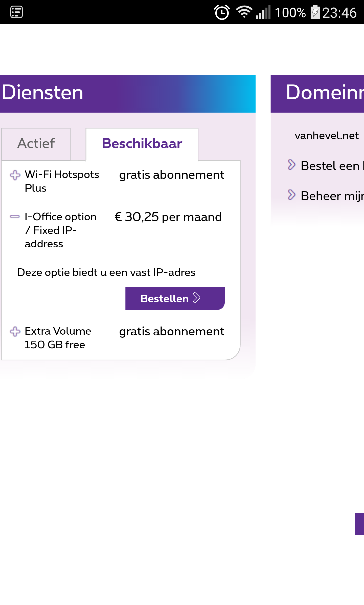
Task: Switch to the Actief tab
Action: point(36,144)
